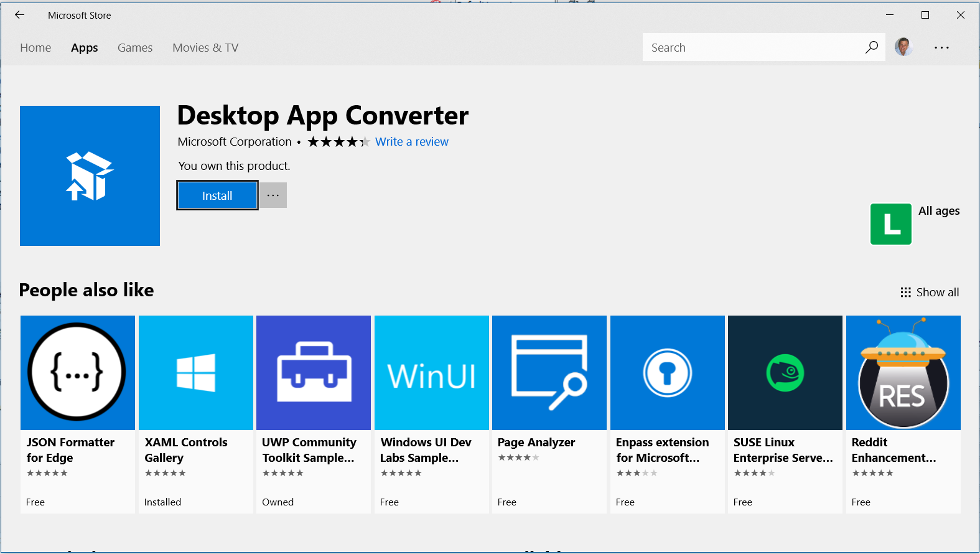Open SUSE Linux Enterprise Server icon
Viewport: 980px width, 554px height.
785,373
